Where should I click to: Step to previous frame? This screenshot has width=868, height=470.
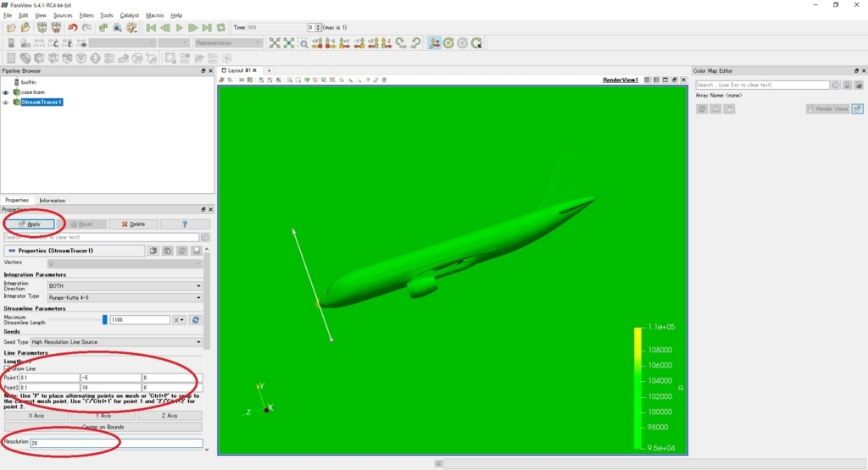click(x=165, y=28)
